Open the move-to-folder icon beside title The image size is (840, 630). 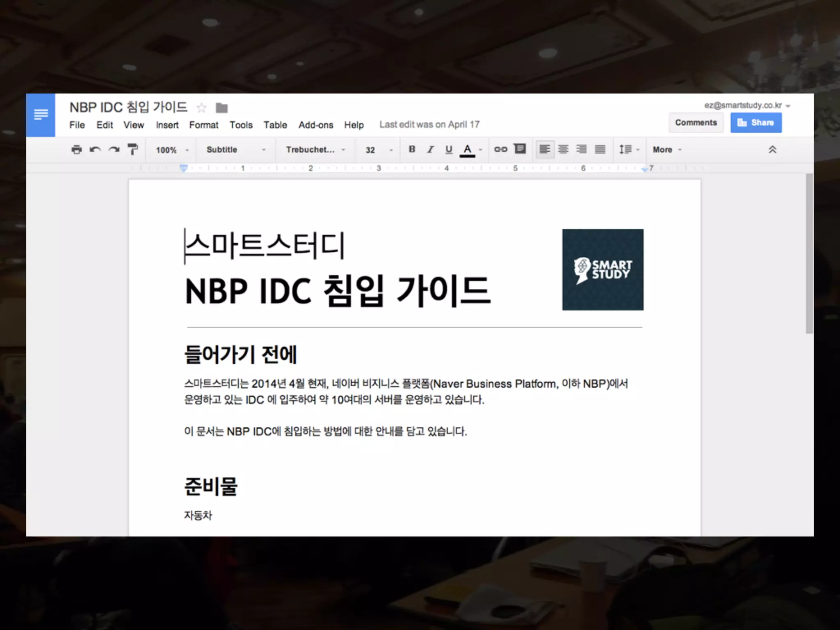click(x=221, y=108)
